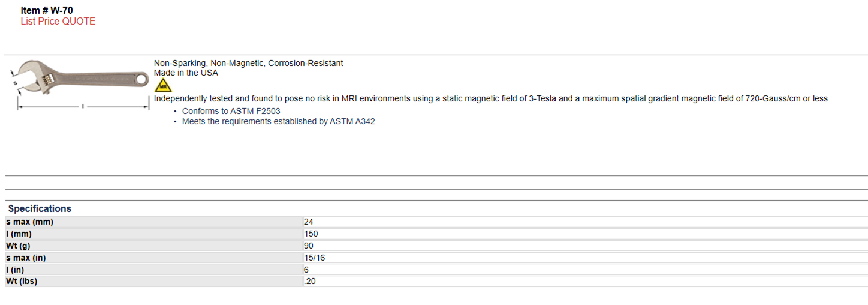Click the List Price QUOTE link

pos(58,22)
